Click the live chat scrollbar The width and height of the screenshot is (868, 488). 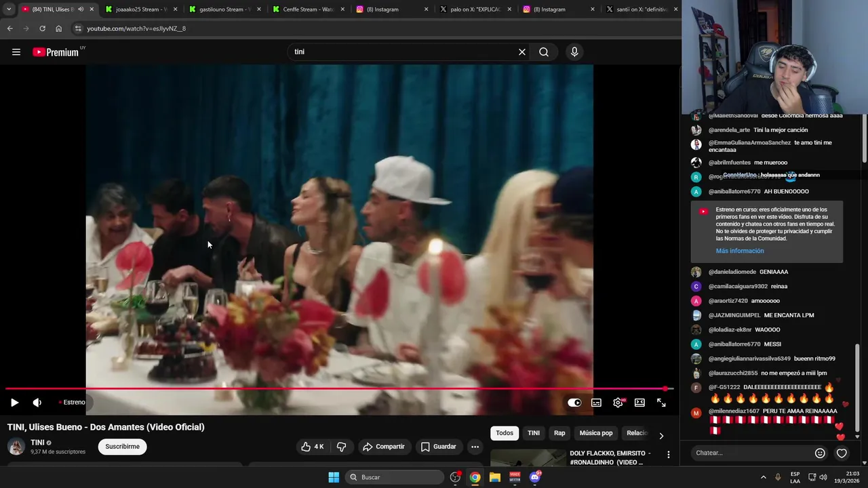[x=857, y=388]
